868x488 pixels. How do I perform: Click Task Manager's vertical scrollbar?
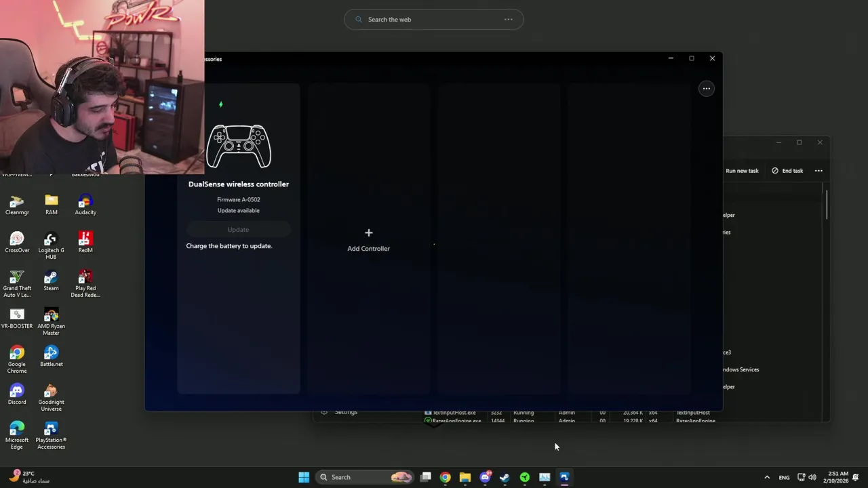click(827, 205)
